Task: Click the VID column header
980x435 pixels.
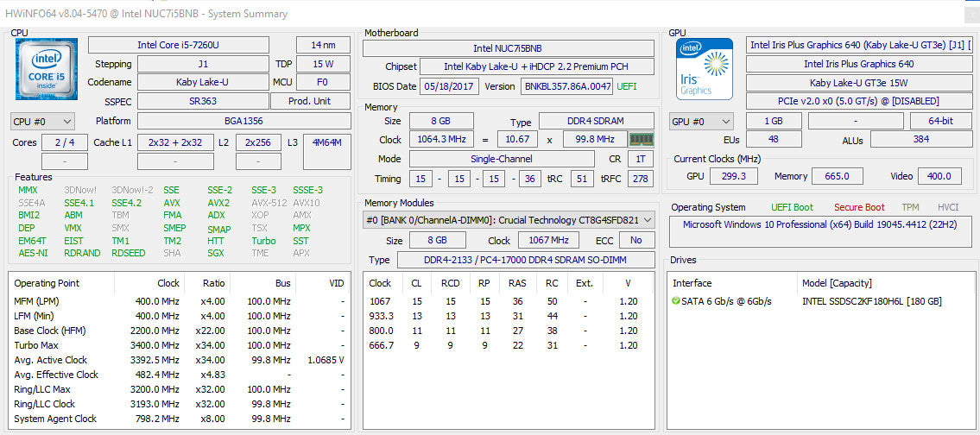Action: coord(336,283)
